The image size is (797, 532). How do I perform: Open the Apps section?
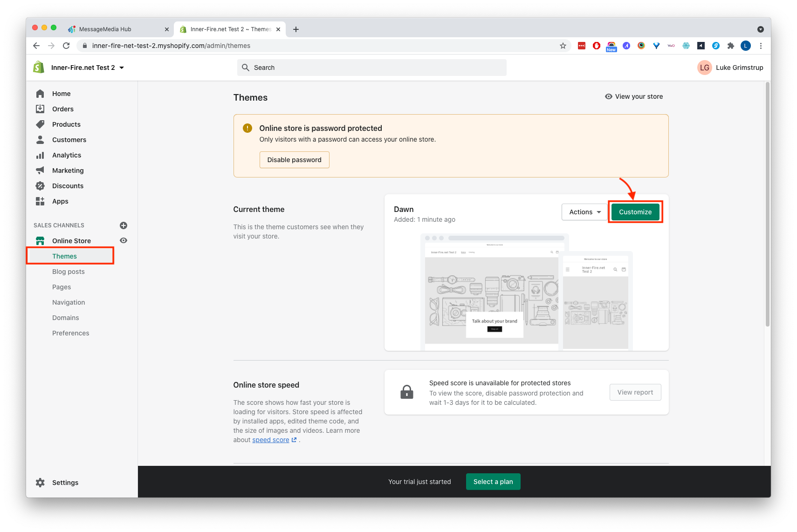coord(60,201)
